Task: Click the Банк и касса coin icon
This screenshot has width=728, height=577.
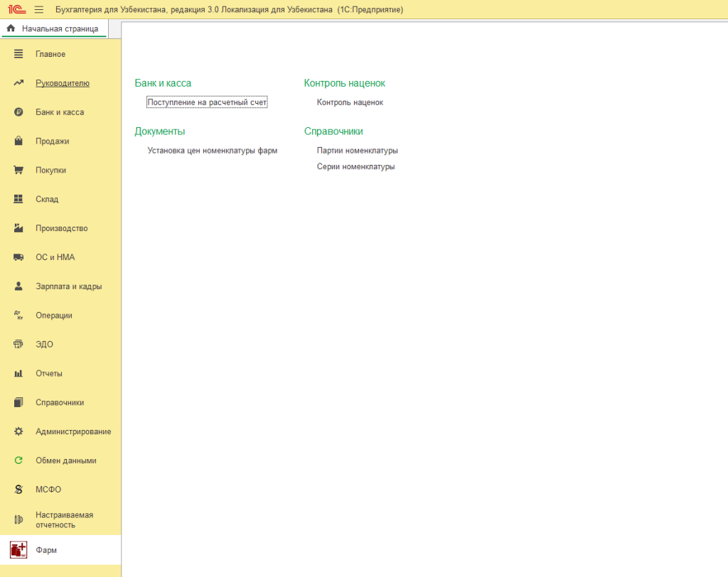Action: [x=19, y=112]
